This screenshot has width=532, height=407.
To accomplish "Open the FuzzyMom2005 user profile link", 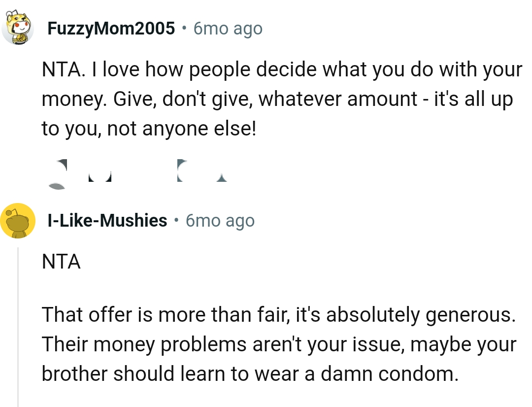I will (x=111, y=29).
